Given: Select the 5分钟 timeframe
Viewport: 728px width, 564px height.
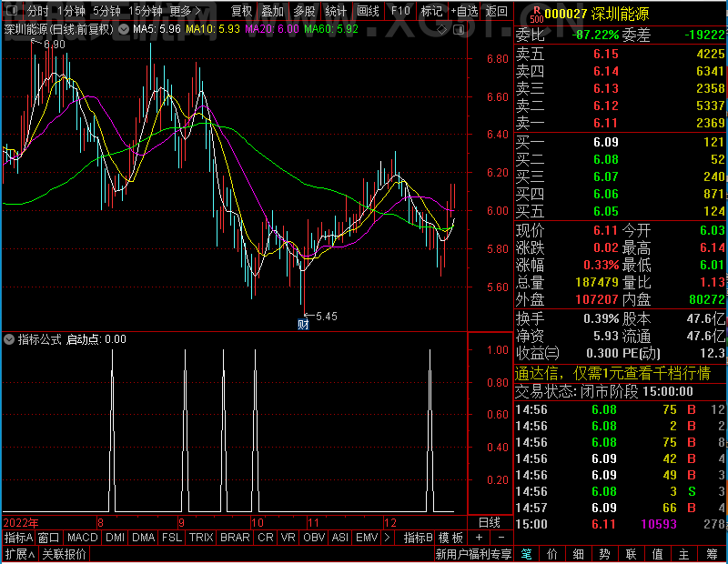Looking at the screenshot, I should click(106, 11).
